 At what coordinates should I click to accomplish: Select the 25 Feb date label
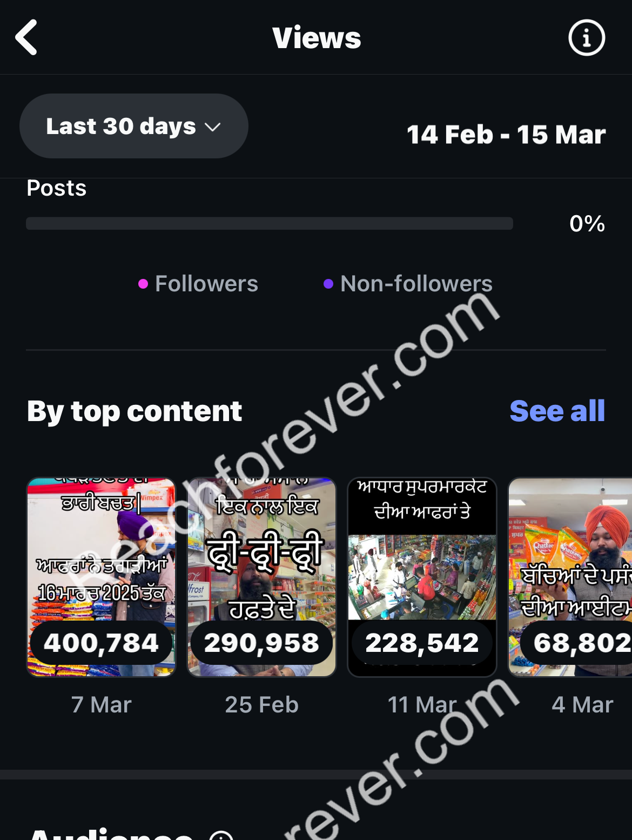[x=262, y=704]
